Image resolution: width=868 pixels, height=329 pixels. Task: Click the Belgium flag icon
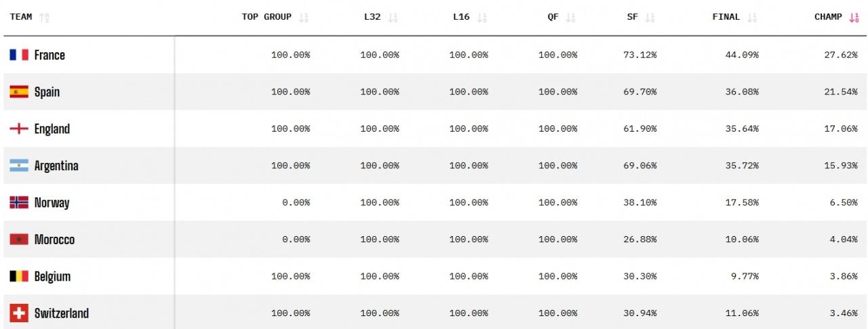pos(19,276)
